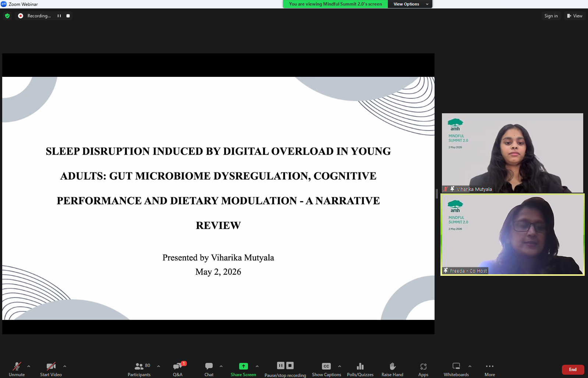The image size is (588, 378).
Task: Click the Freeda - Co Host name label
Action: [x=468, y=271]
